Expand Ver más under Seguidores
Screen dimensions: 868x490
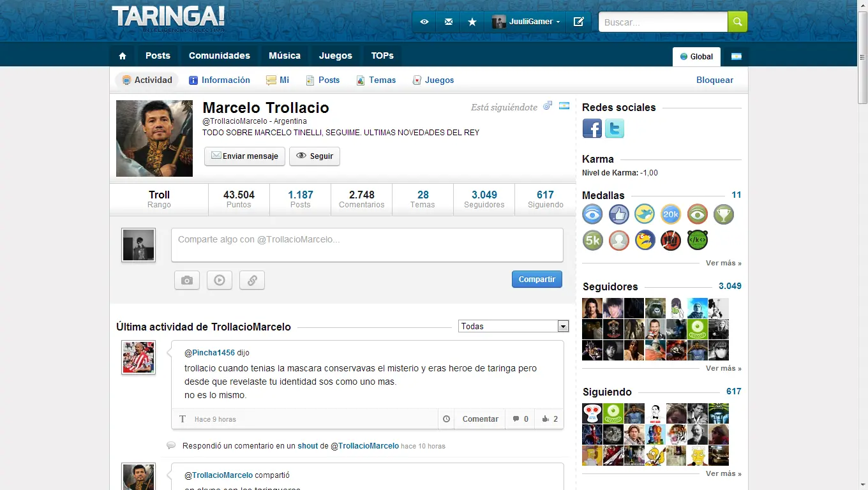(724, 368)
